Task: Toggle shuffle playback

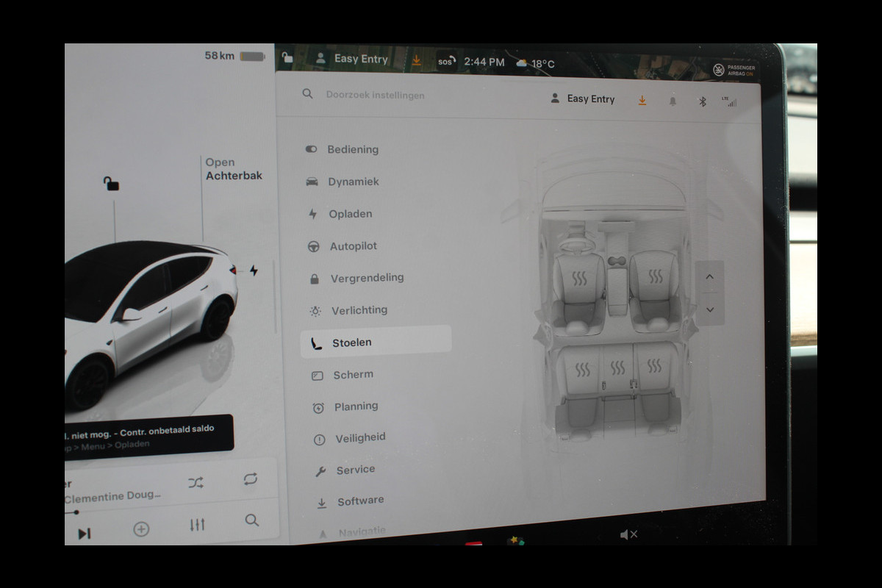Action: click(x=196, y=482)
